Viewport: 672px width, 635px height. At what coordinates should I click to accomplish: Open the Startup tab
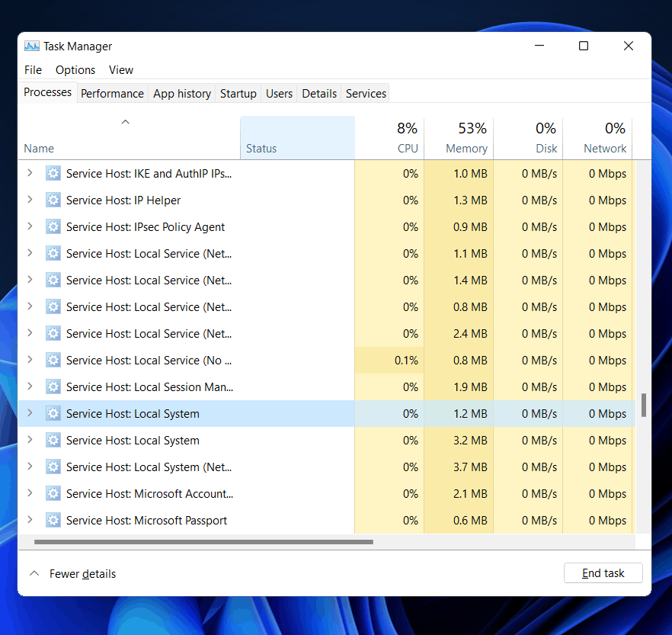(x=238, y=94)
